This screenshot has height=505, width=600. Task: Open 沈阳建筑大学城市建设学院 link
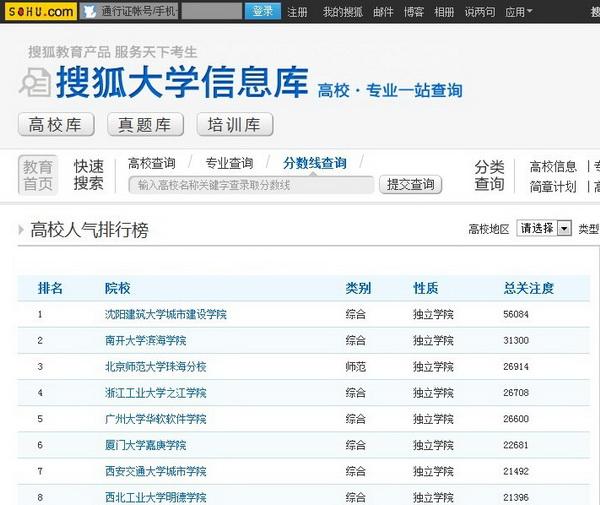(165, 314)
